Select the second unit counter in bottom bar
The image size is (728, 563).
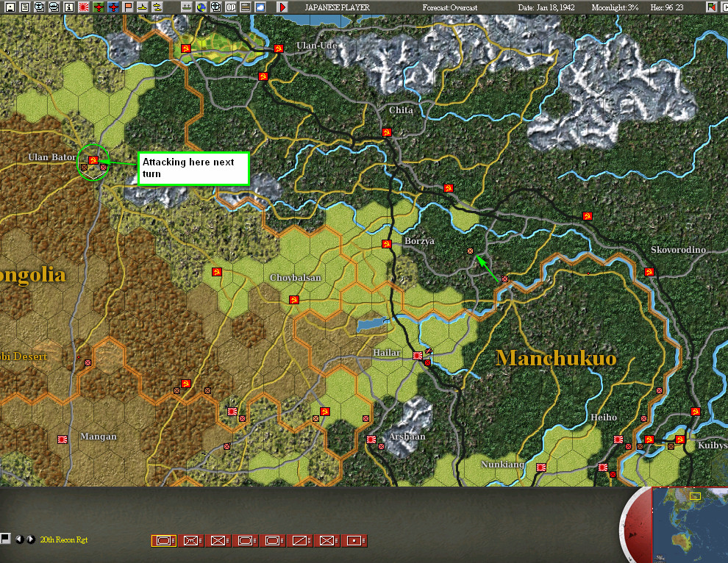click(191, 541)
